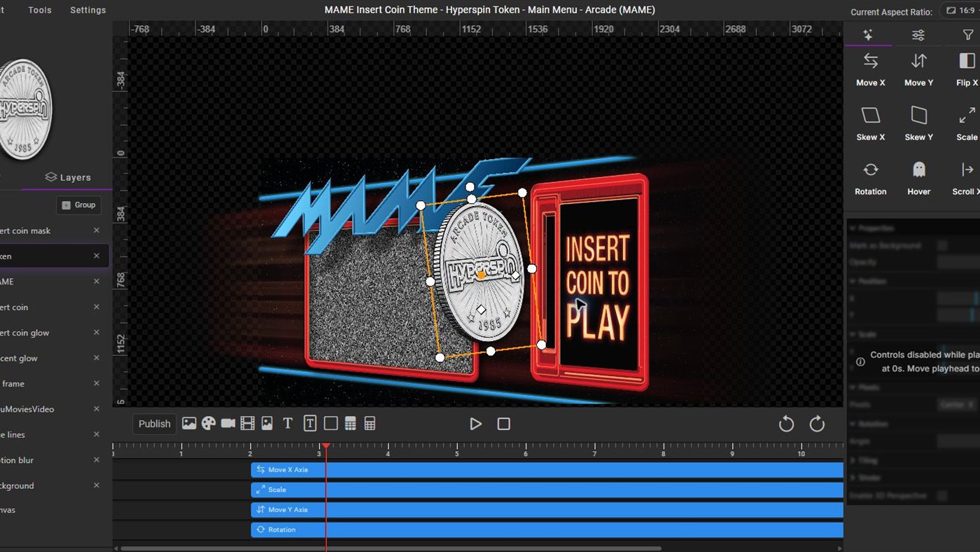Screen dimensions: 980x552
Task: Remove the 'coin glow' layer with its X
Action: point(97,333)
